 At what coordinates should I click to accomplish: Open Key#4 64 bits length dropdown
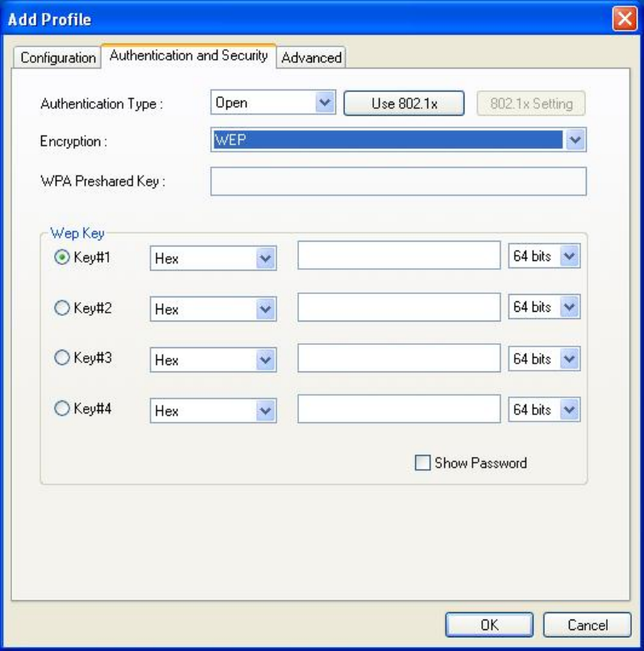544,409
